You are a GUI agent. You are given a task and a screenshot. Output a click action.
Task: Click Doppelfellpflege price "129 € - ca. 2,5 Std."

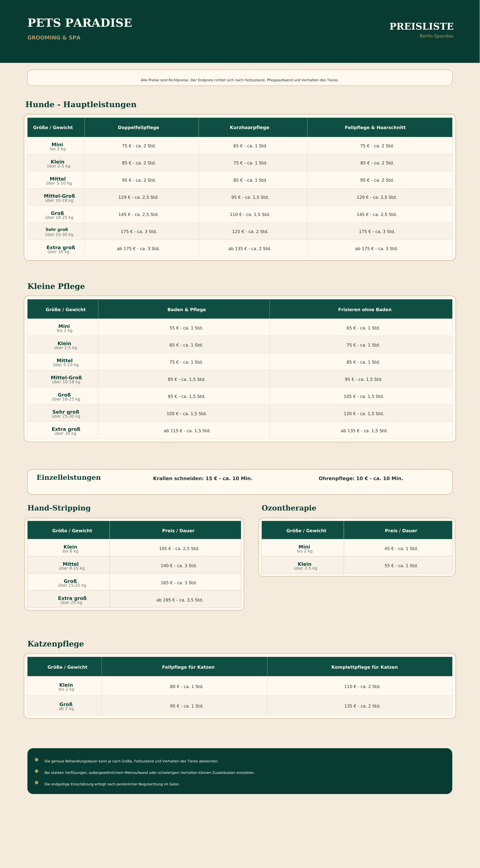point(139,198)
